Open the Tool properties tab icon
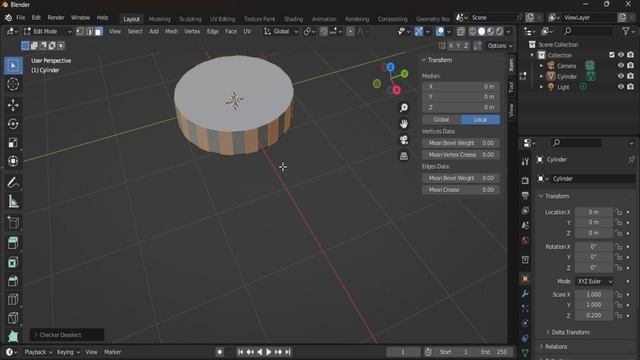640x360 pixels. [525, 162]
